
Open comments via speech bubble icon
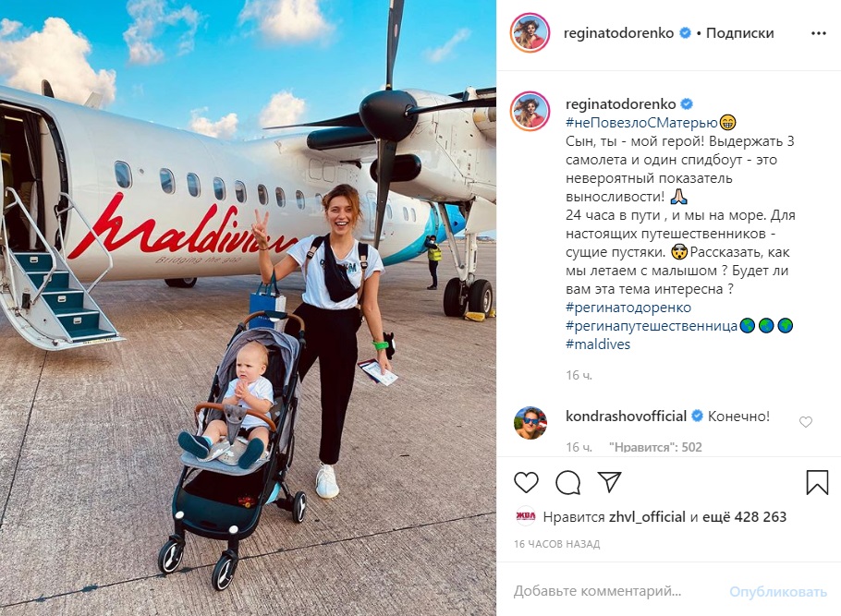click(567, 482)
